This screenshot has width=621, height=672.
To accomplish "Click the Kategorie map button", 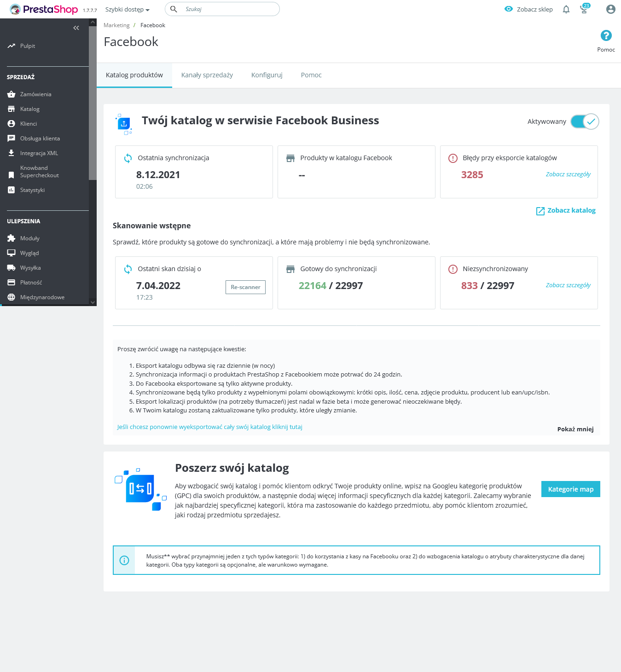I will [571, 489].
